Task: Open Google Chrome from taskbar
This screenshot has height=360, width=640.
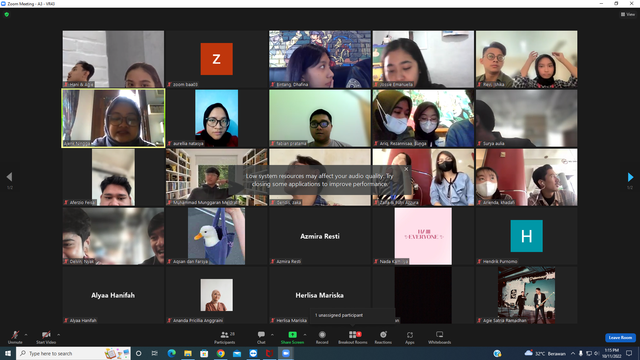Action: [220, 353]
